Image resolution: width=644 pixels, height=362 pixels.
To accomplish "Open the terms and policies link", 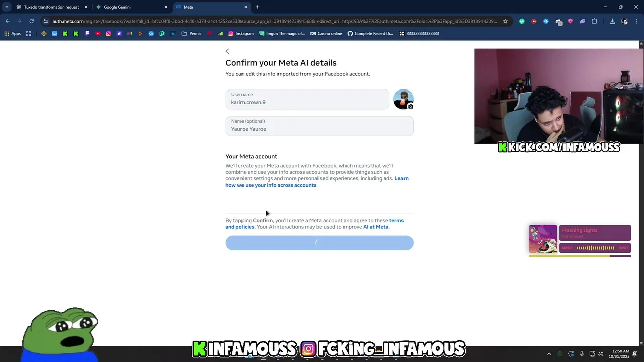I will tap(314, 224).
